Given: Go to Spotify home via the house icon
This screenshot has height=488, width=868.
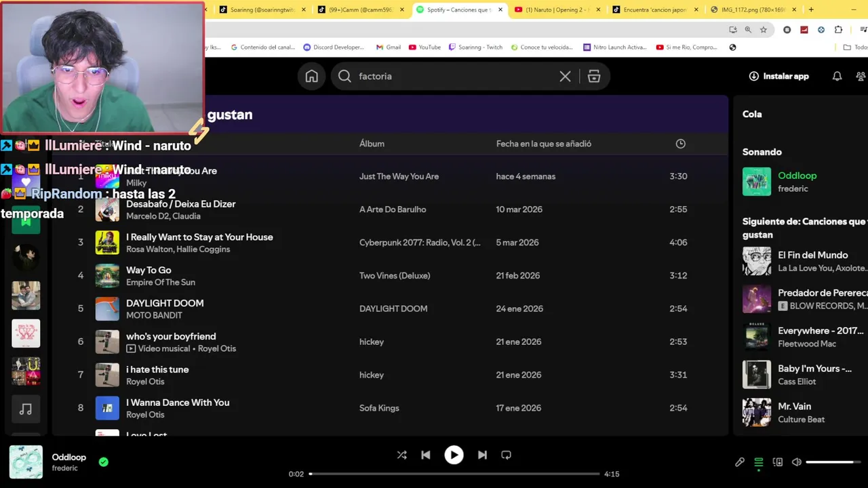Looking at the screenshot, I should [x=311, y=77].
